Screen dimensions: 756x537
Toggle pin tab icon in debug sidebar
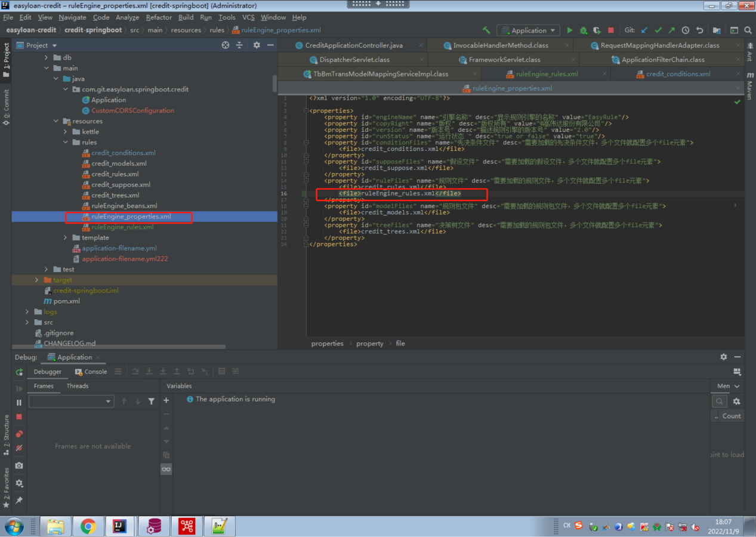(x=19, y=500)
